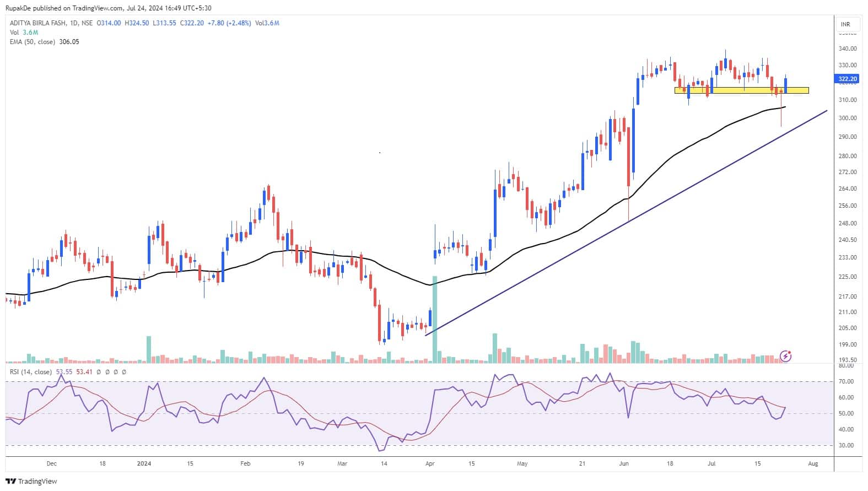
Task: Click the 248.00 price axis label
Action: click(x=848, y=223)
